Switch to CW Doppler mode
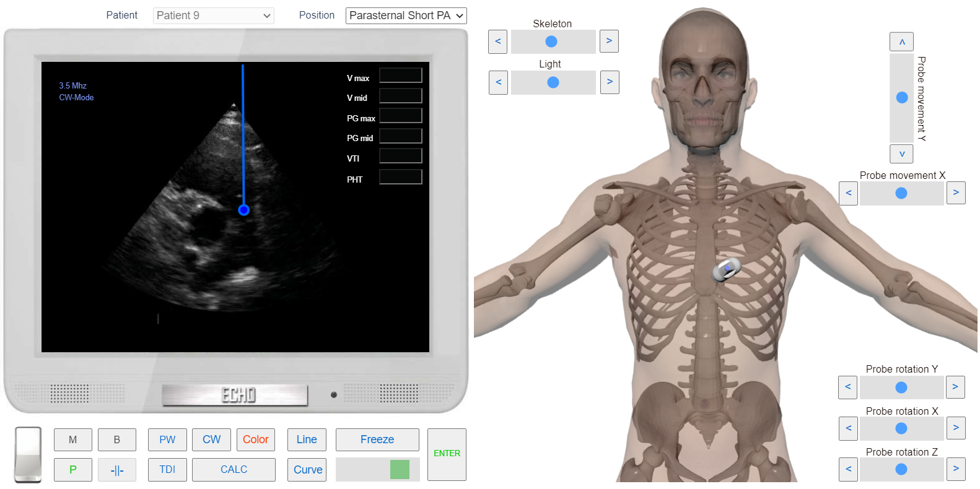980x489 pixels. click(211, 439)
